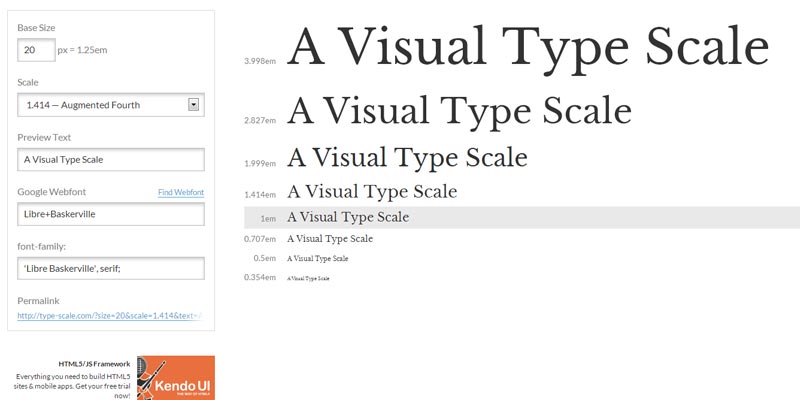
Task: Click the font-family input field
Action: [x=110, y=268]
